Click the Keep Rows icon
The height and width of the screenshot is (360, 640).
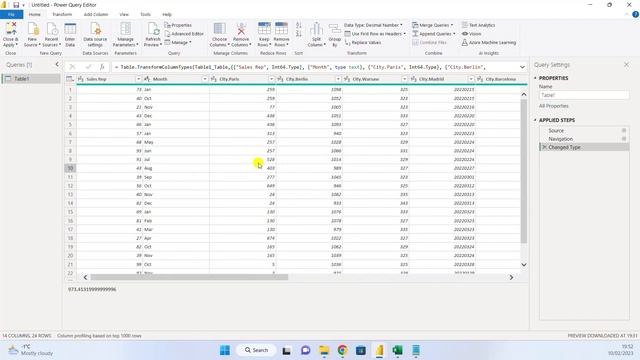pyautogui.click(x=264, y=29)
